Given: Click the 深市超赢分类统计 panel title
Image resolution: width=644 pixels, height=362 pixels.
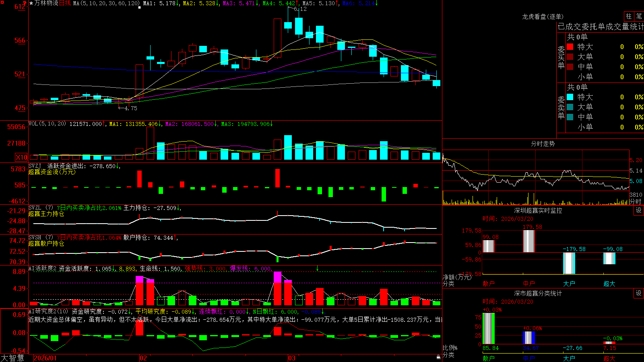Looking at the screenshot, I should [538, 293].
